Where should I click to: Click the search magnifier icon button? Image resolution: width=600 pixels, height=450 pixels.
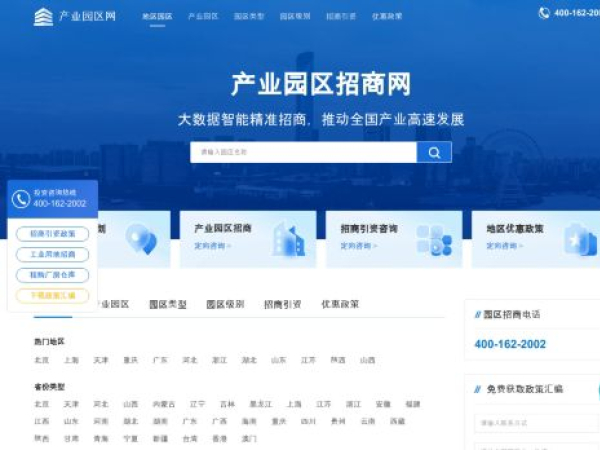[434, 152]
